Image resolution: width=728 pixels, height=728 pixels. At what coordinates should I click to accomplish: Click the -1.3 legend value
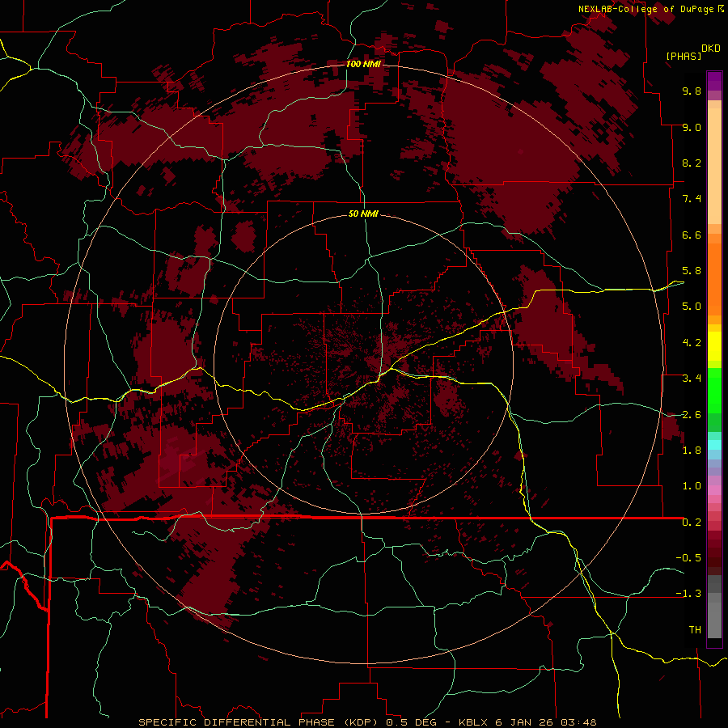688,594
